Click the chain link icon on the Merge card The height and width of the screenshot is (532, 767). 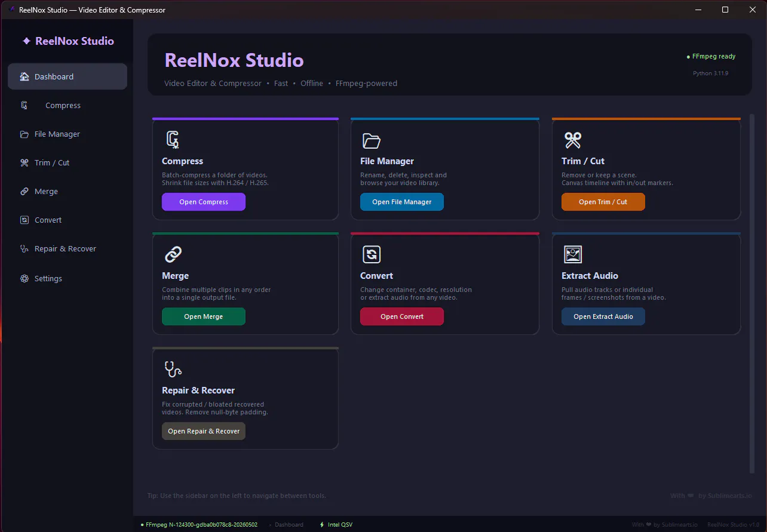[173, 255]
